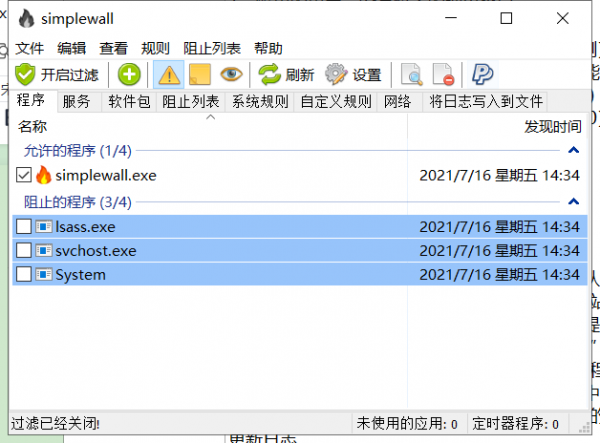The width and height of the screenshot is (600, 443).
Task: Select the simplewall.exe row name
Action: pos(106,176)
